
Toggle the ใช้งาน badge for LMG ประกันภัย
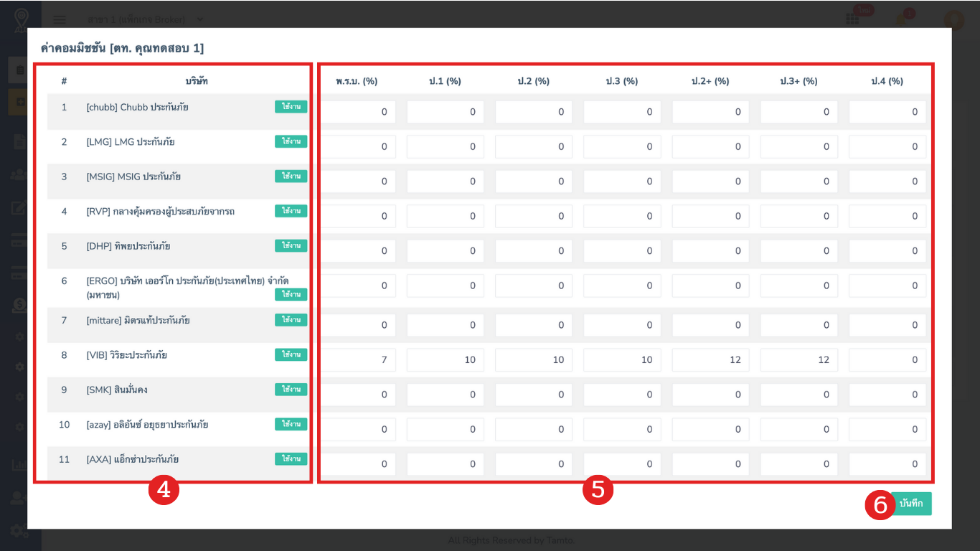tap(291, 141)
